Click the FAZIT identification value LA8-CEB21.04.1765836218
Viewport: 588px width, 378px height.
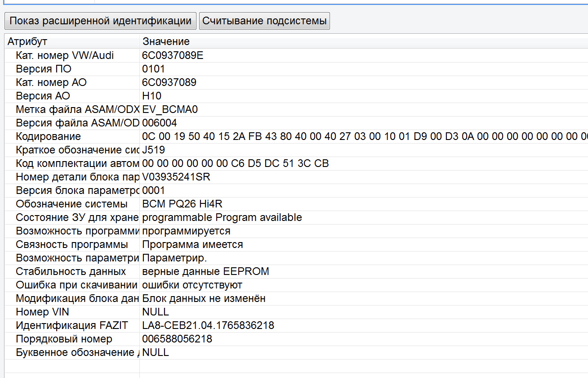(x=208, y=325)
